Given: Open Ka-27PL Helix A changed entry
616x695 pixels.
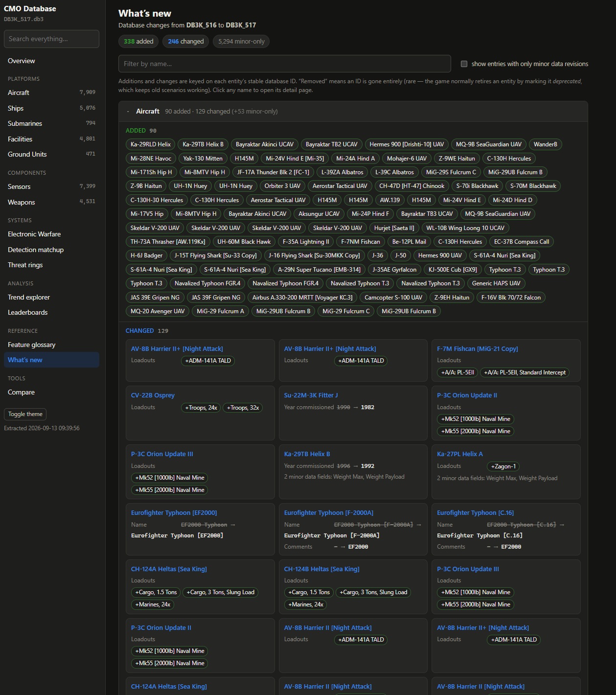Looking at the screenshot, I should pos(459,454).
